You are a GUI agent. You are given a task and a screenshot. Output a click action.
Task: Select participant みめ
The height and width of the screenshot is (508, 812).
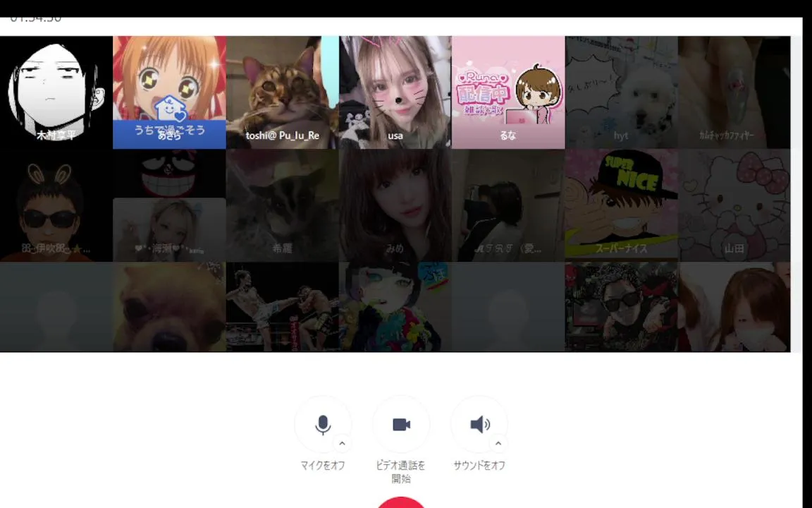point(395,205)
